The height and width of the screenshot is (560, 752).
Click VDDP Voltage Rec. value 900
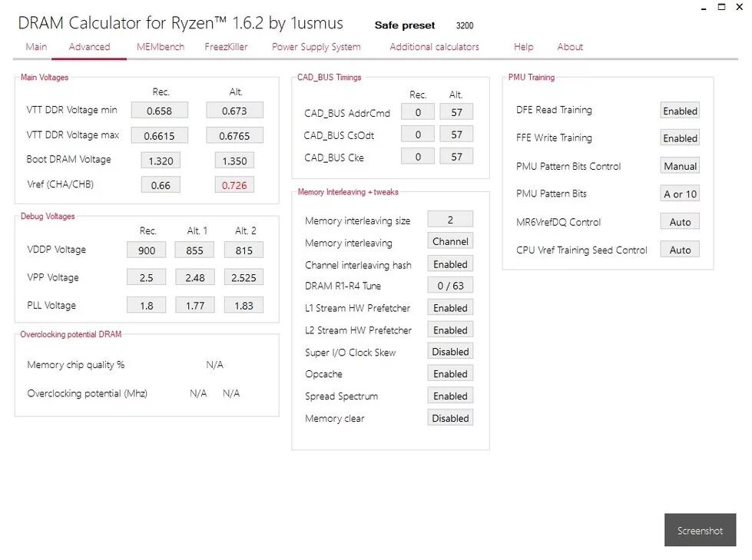point(146,250)
